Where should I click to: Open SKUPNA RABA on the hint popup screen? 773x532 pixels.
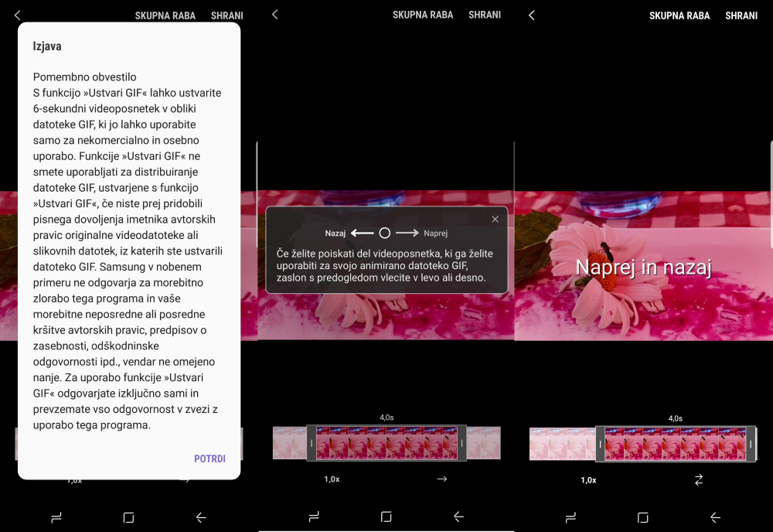click(423, 15)
